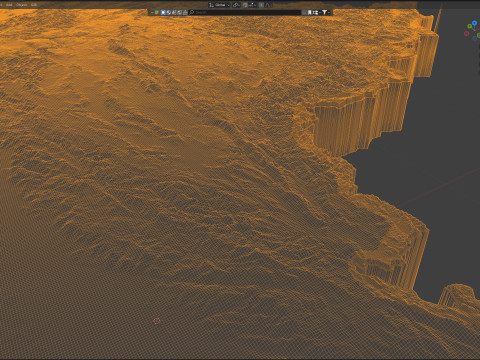Open the pivot point dropdown
Viewport: 480px width, 360px height.
click(x=236, y=5)
